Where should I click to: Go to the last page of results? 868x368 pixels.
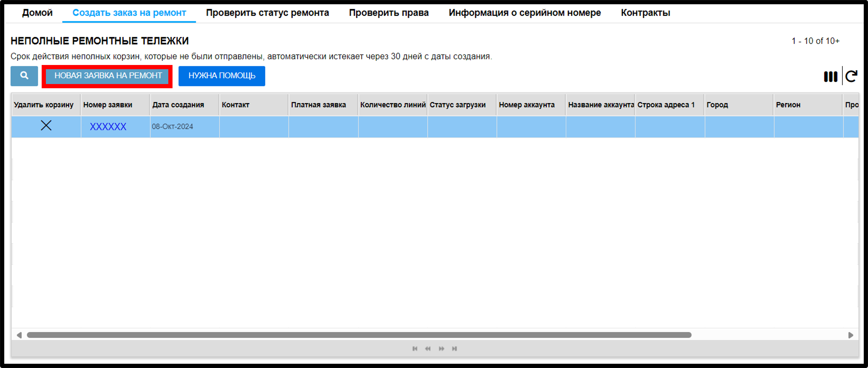coord(455,348)
